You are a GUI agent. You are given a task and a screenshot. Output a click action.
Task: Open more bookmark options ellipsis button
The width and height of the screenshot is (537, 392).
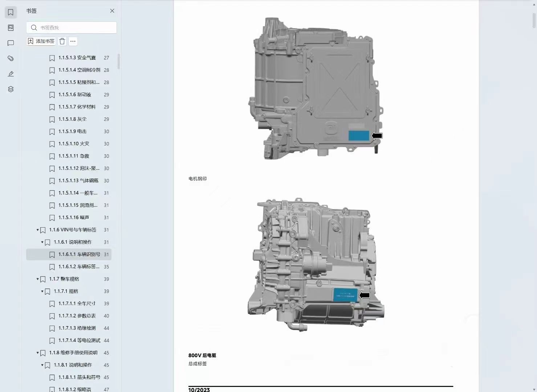(73, 41)
